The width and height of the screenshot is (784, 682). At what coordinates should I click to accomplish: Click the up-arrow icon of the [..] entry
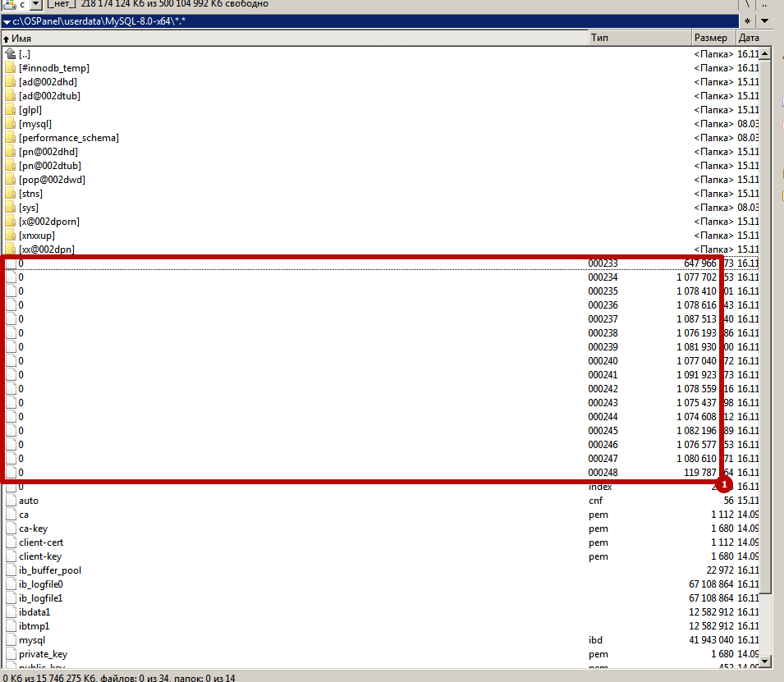(11, 53)
